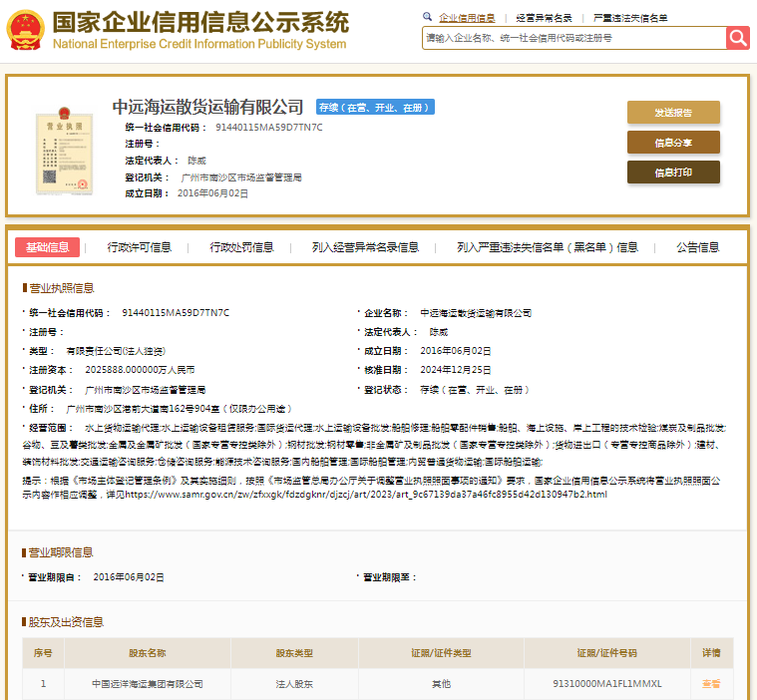Click the 国家企业信用信息公示系统 site title
The height and width of the screenshot is (700, 757).
pos(199,23)
